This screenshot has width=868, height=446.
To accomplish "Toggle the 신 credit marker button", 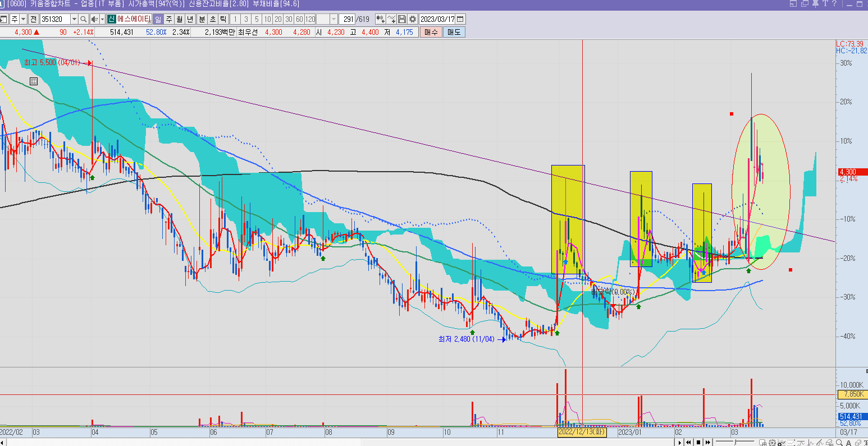I will tap(111, 19).
